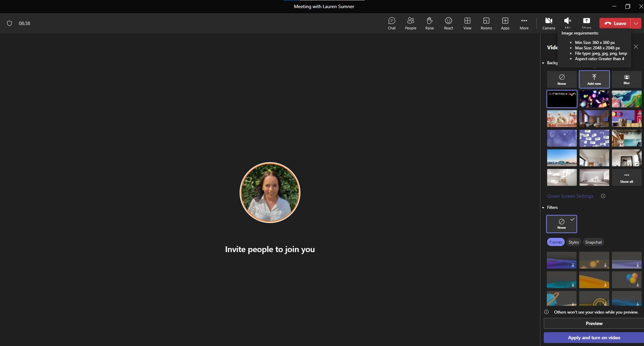Open the More actions menu
This screenshot has height=346, width=644.
coord(524,23)
